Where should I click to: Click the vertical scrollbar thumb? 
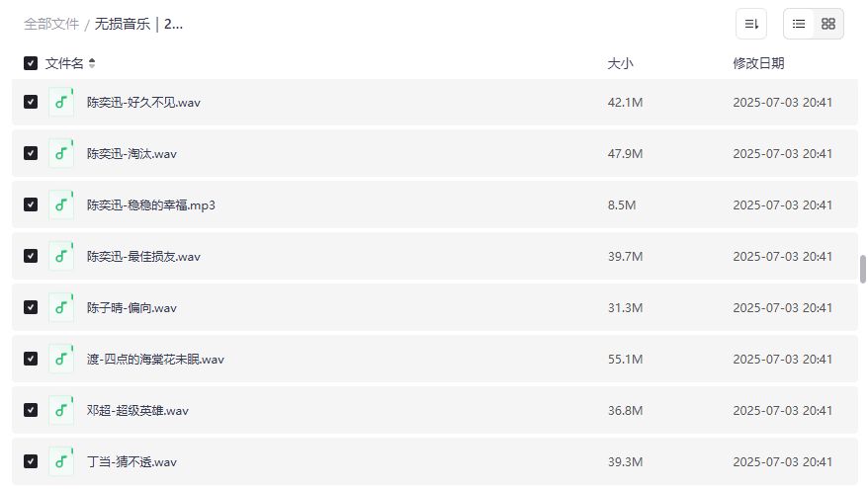(862, 269)
